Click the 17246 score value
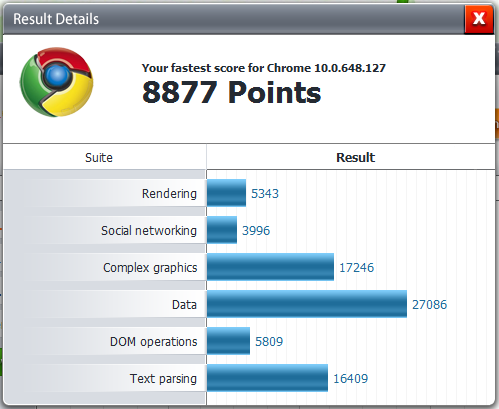 click(x=357, y=268)
